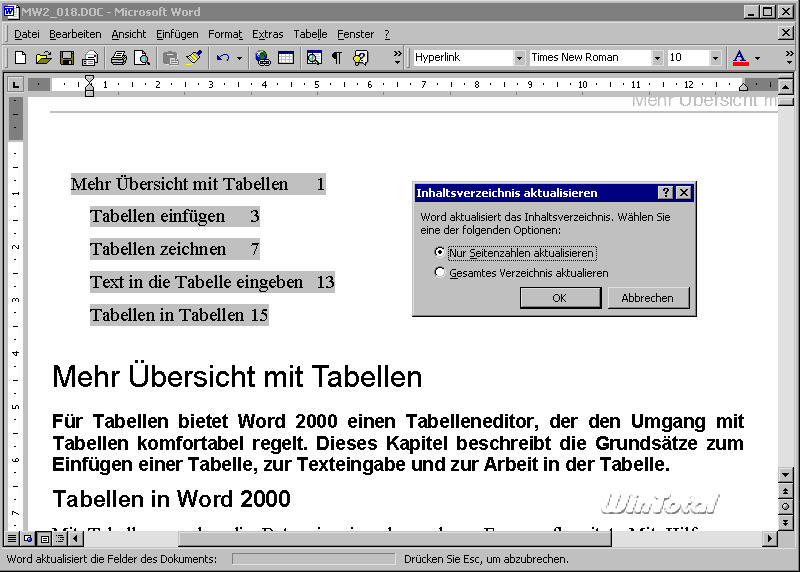This screenshot has height=572, width=800.
Task: Print the document with the printer icon
Action: 119,58
